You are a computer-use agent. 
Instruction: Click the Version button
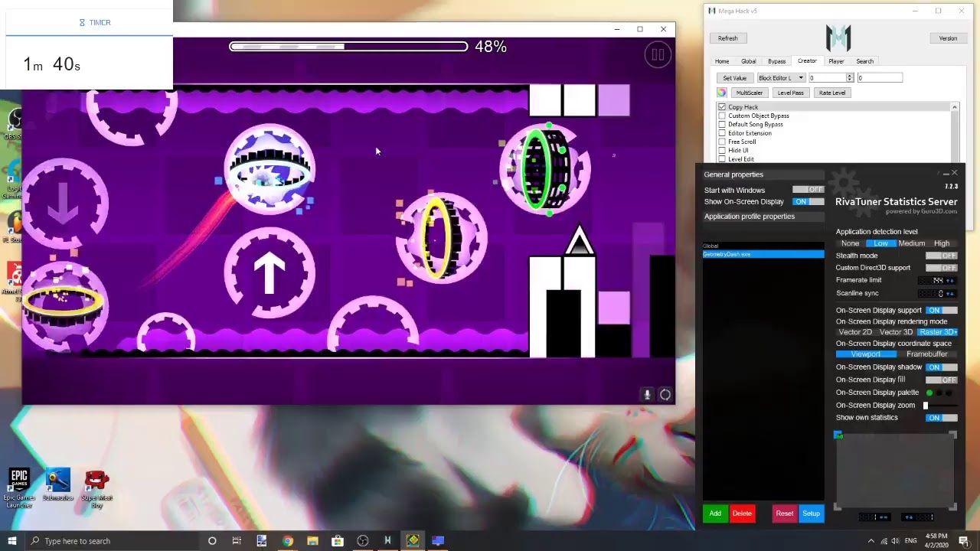pyautogui.click(x=948, y=38)
